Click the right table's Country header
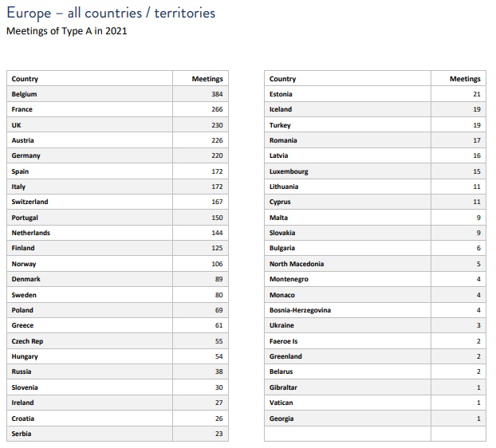Image resolution: width=496 pixels, height=448 pixels. [283, 79]
